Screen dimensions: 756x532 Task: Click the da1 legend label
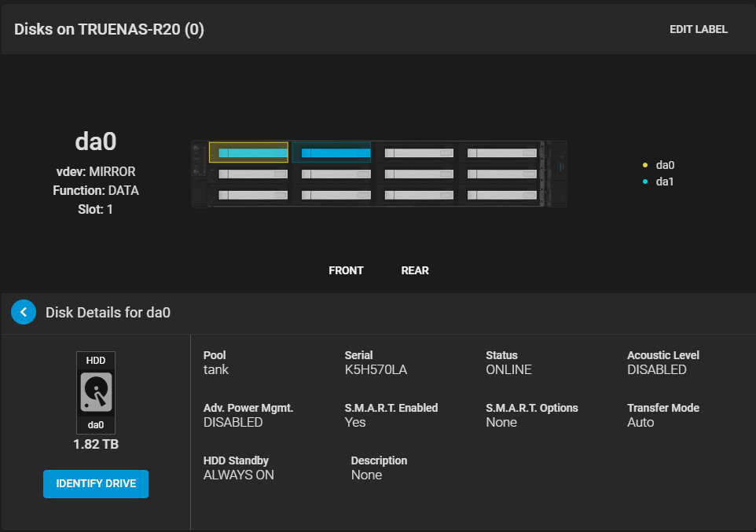[664, 182]
